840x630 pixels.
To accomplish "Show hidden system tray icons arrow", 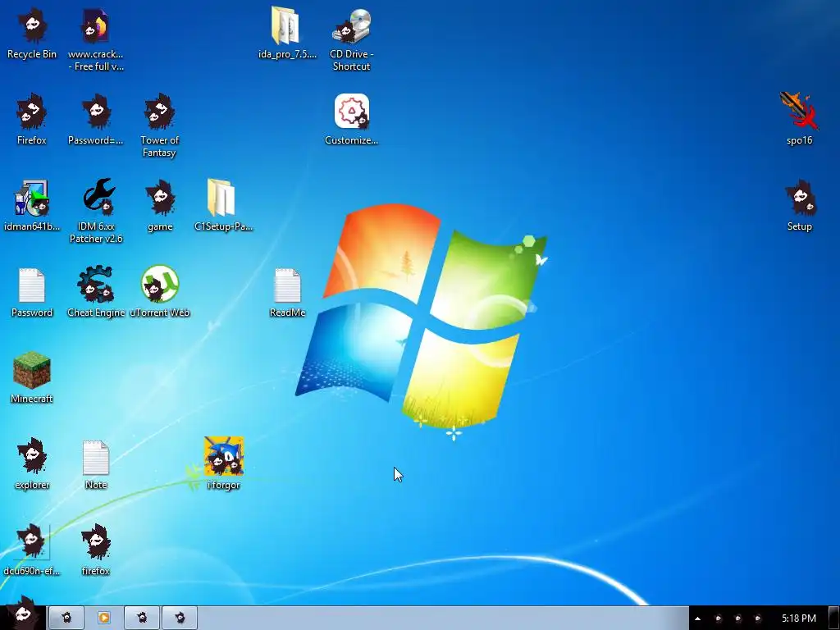I will 697,619.
